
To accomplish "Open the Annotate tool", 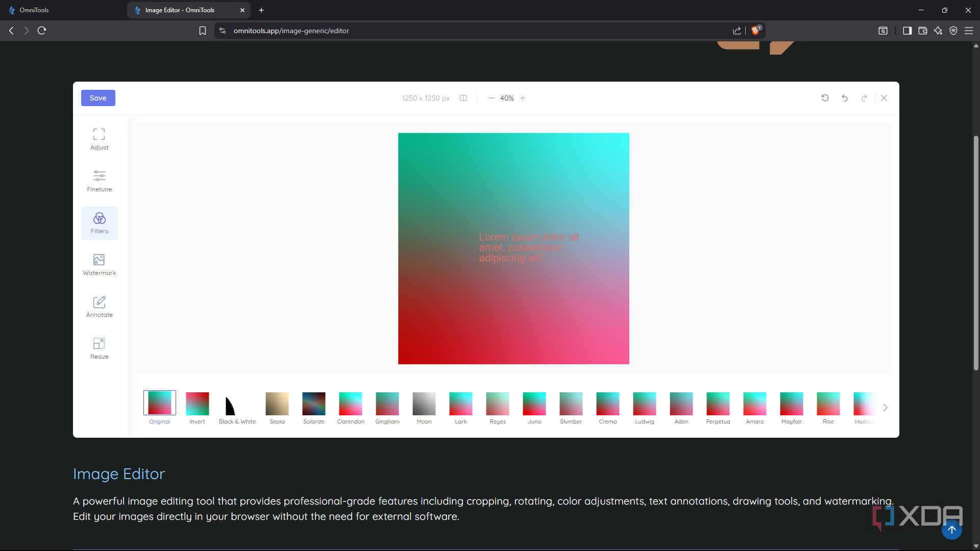I will click(99, 307).
